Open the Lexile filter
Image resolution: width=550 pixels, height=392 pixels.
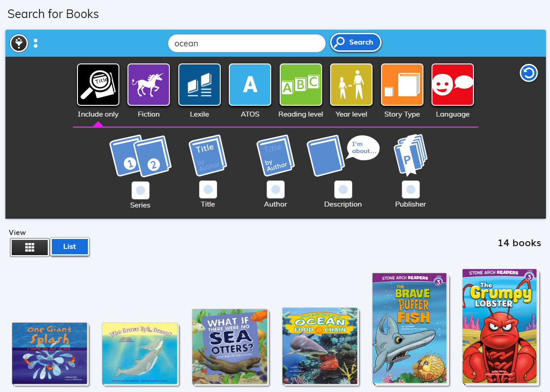[x=200, y=85]
